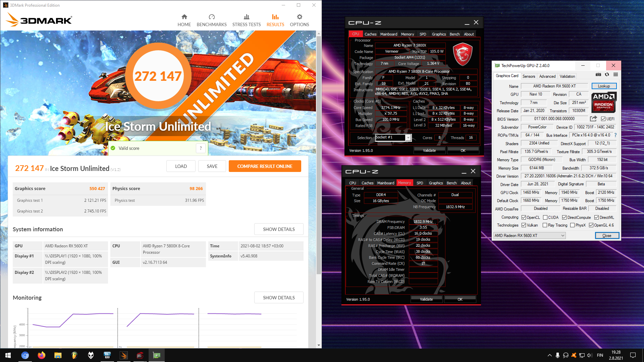The width and height of the screenshot is (644, 362).
Task: Toggle the Ray Tracing checkbox
Action: [x=545, y=225]
